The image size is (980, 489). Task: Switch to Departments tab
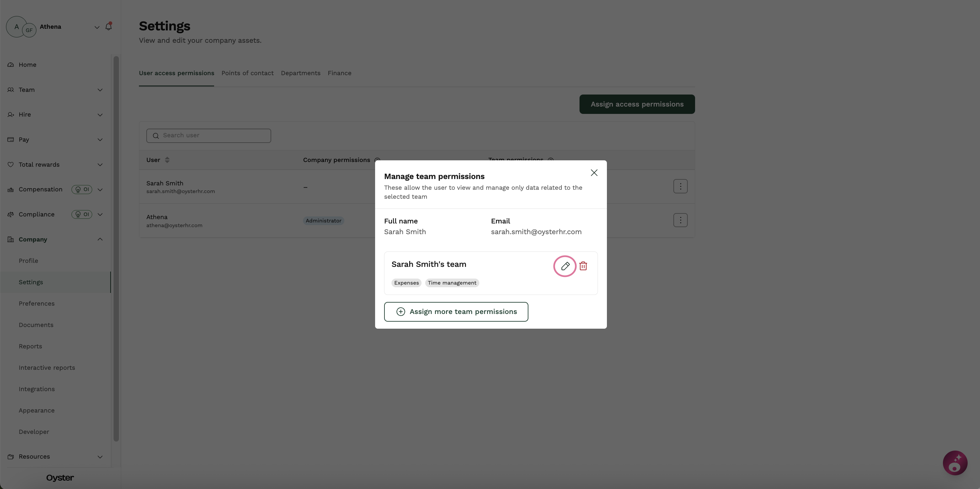[301, 73]
